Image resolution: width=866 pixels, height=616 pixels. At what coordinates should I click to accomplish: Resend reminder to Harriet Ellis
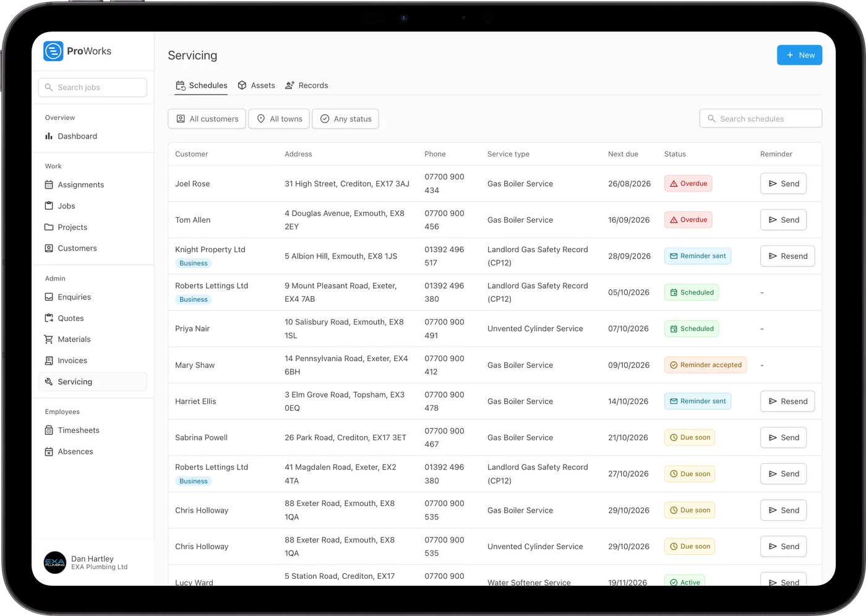pos(787,401)
